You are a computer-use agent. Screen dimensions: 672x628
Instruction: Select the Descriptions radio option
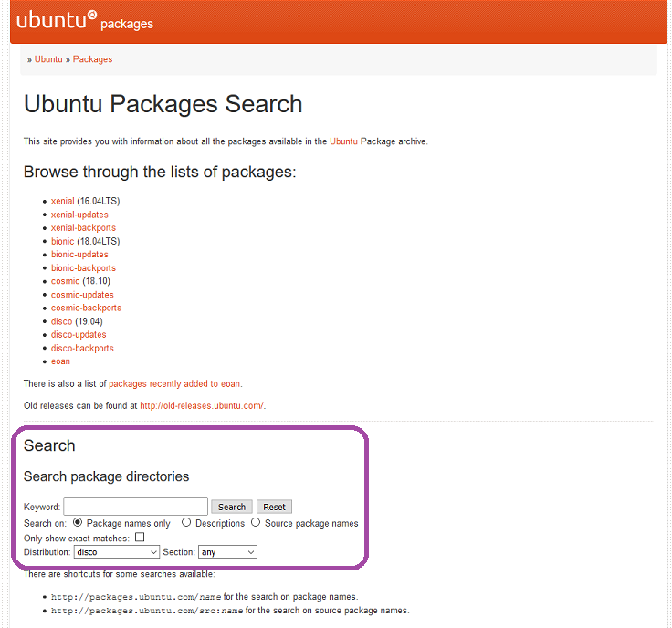click(186, 523)
